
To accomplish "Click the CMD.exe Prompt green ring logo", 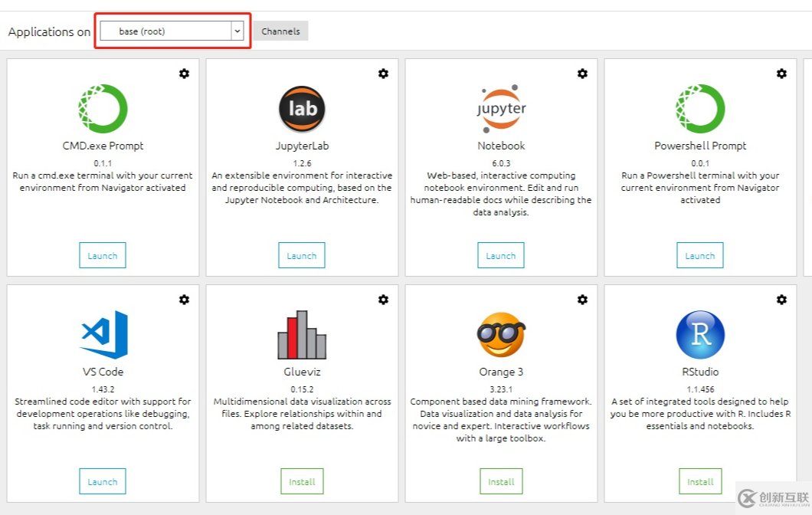I will click(103, 109).
